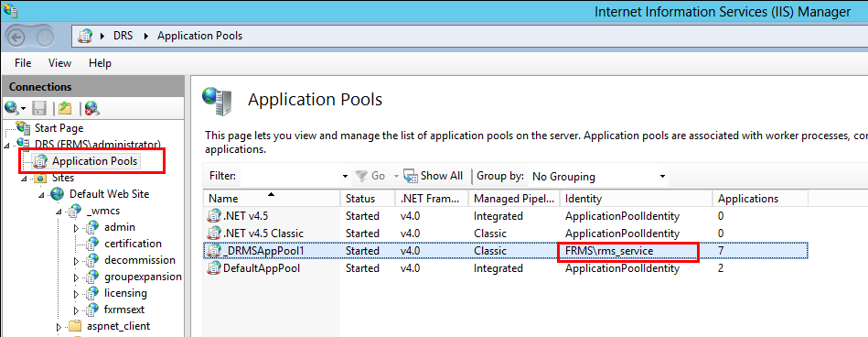868x337 pixels.
Task: Click the Forward navigation arrow button
Action: point(46,37)
